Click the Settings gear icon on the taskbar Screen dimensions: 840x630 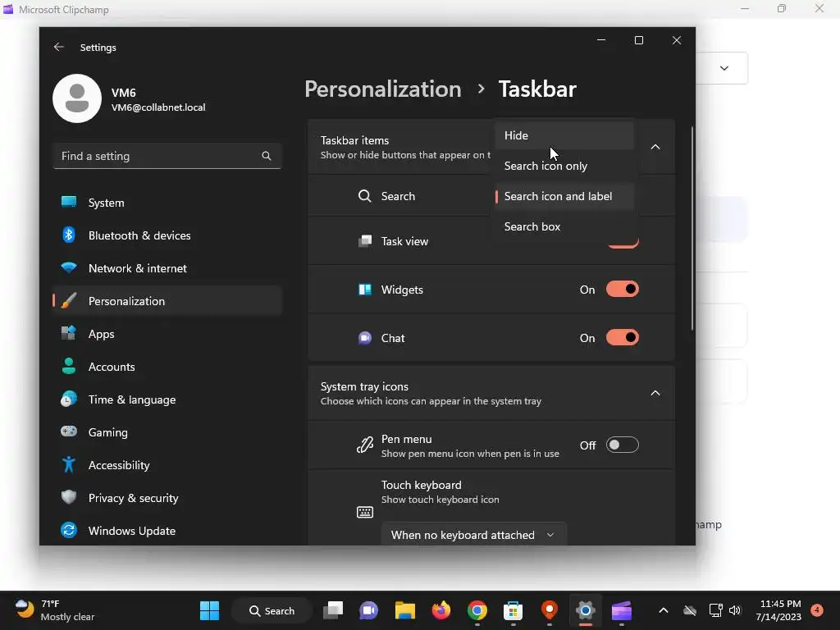[586, 610]
